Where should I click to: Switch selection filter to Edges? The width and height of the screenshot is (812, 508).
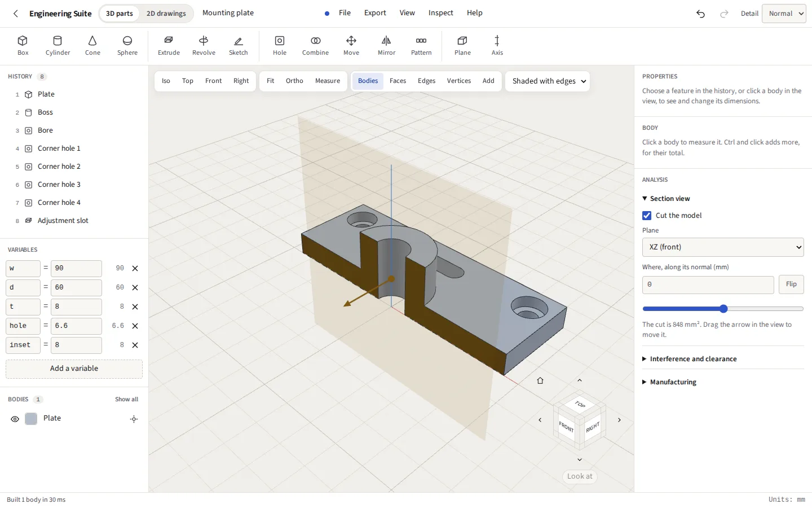click(x=426, y=81)
